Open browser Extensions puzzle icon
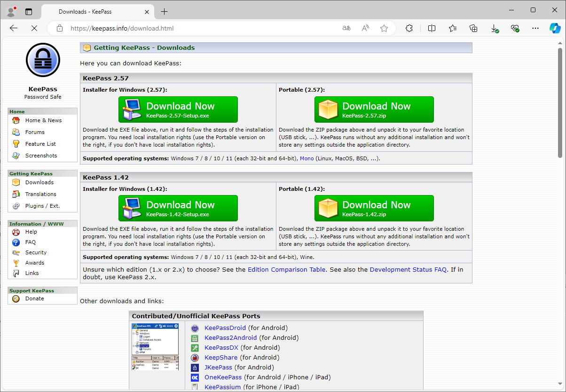The width and height of the screenshot is (566, 392). coord(409,28)
